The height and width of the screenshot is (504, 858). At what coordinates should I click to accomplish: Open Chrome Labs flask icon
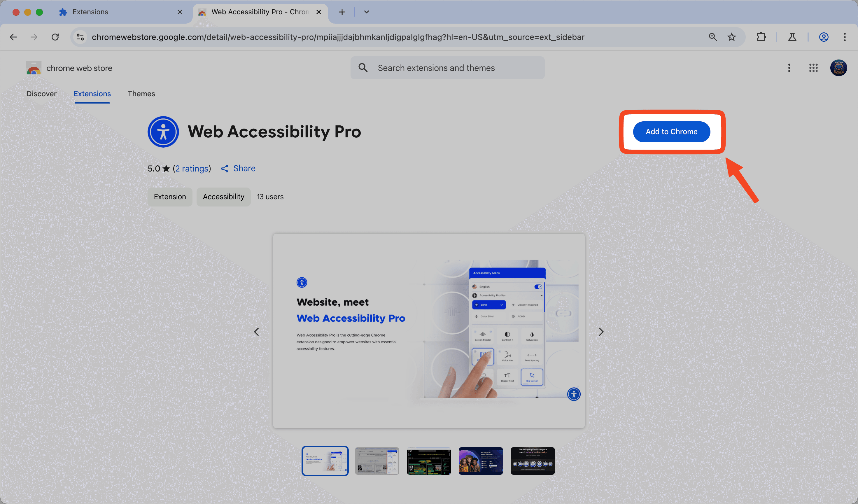[792, 37]
